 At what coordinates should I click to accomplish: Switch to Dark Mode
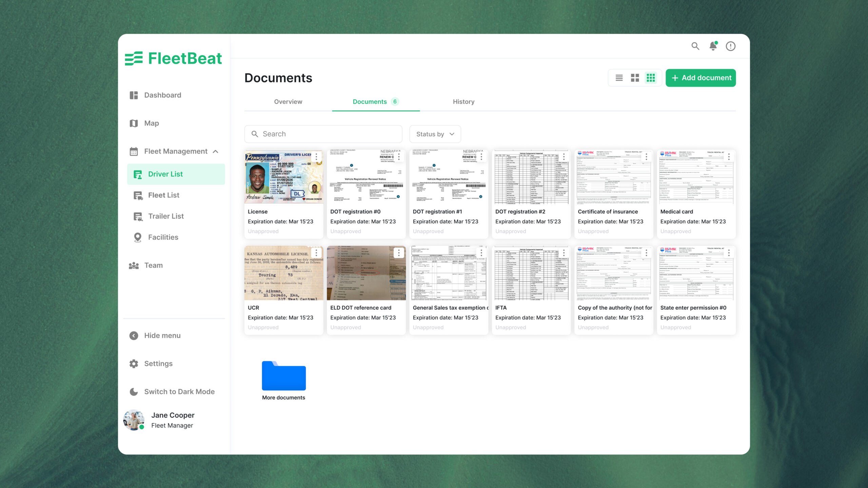[x=172, y=392]
